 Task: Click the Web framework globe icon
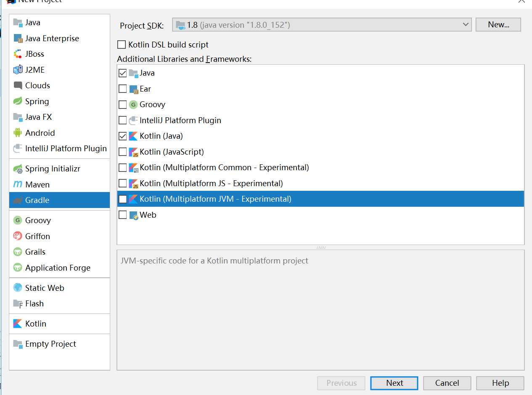133,215
